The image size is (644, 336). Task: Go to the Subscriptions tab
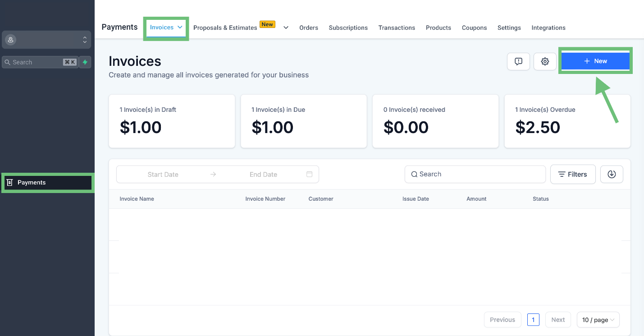pos(348,28)
